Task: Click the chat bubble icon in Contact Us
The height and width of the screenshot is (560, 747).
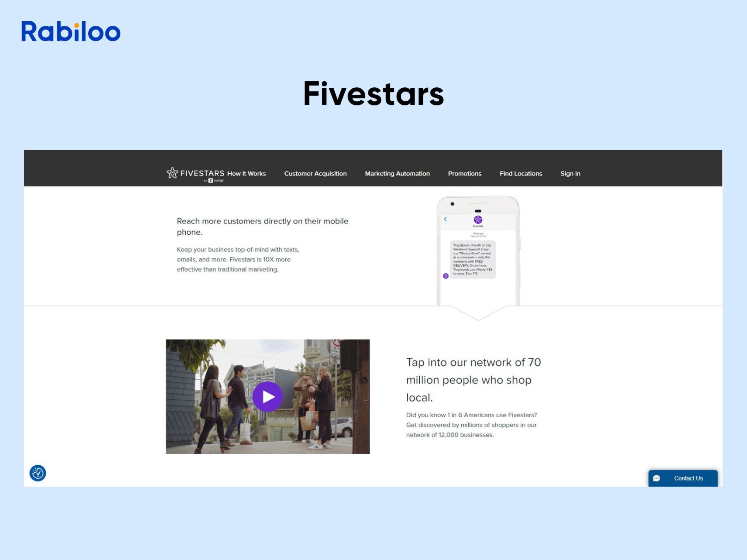Action: pyautogui.click(x=656, y=478)
